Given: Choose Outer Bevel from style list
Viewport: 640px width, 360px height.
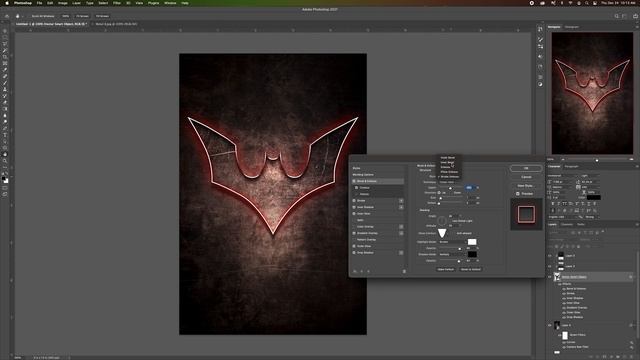Looking at the screenshot, I should coord(448,158).
